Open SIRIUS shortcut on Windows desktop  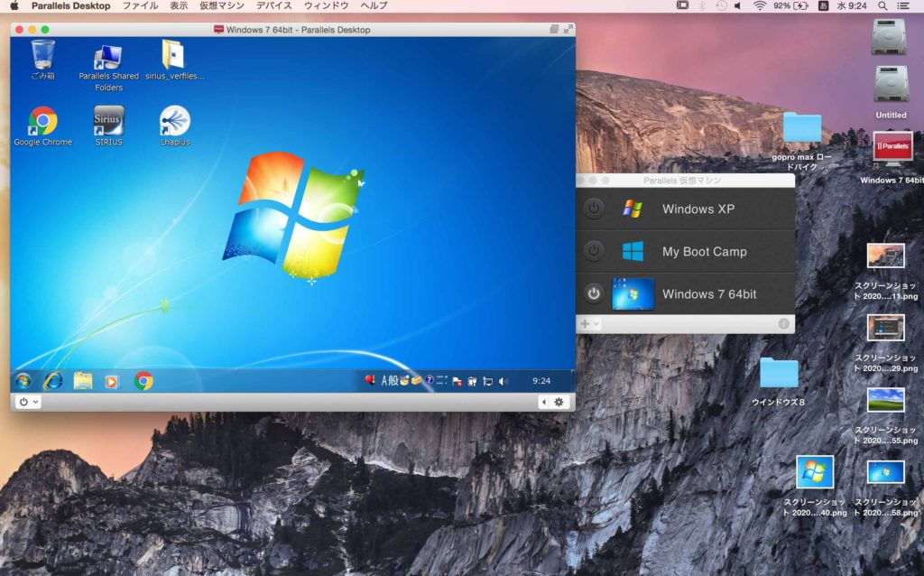tap(108, 121)
